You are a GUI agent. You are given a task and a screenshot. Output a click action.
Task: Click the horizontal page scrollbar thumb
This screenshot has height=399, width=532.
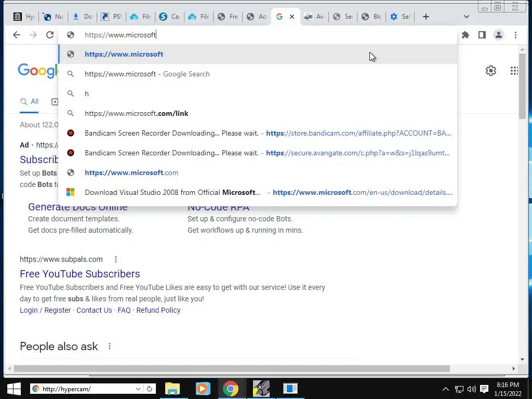point(232,368)
